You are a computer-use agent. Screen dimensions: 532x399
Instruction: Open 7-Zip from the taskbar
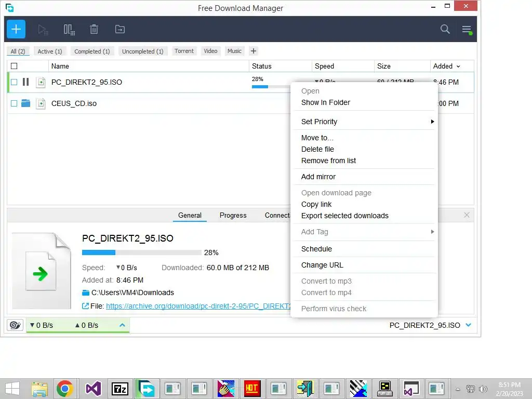click(x=120, y=389)
